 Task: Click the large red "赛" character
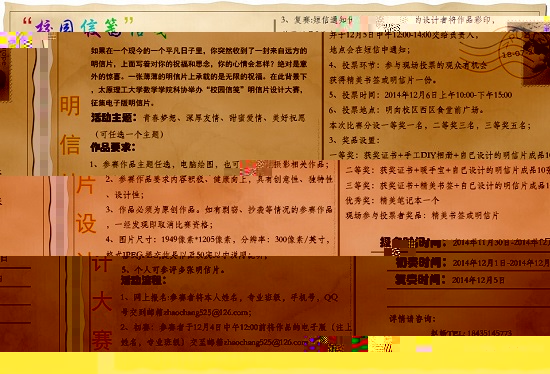[x=102, y=340]
